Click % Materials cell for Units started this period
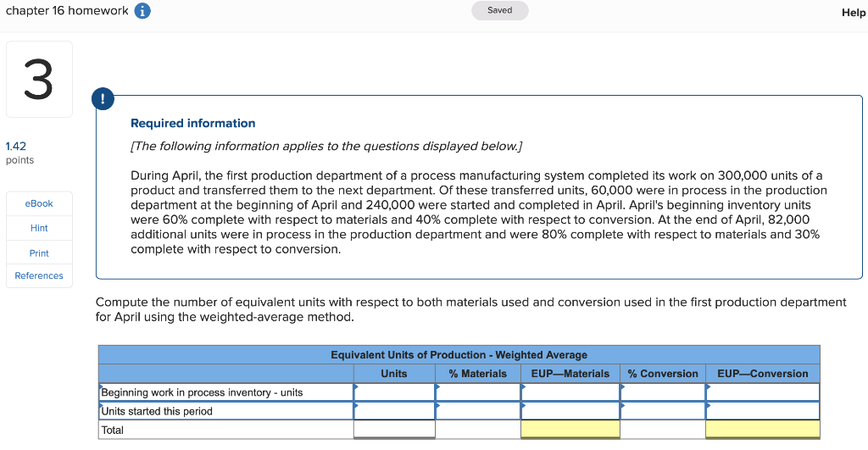 478,411
